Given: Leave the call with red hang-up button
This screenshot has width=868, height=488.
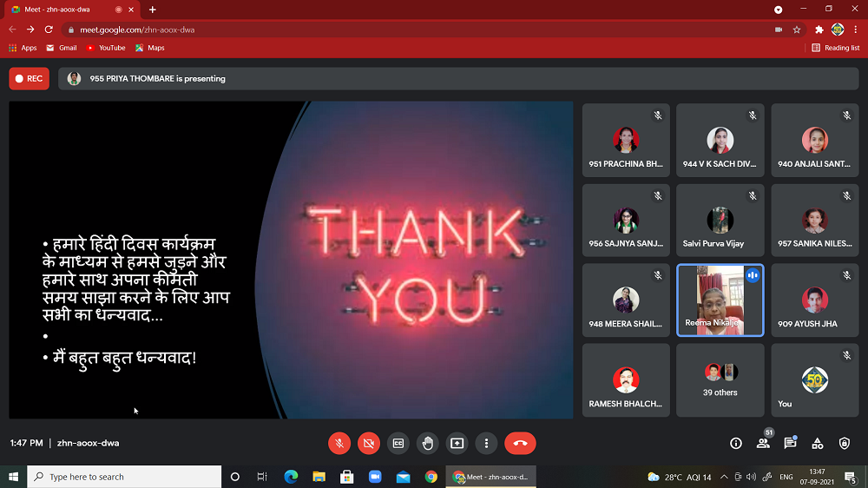Looking at the screenshot, I should pos(520,443).
